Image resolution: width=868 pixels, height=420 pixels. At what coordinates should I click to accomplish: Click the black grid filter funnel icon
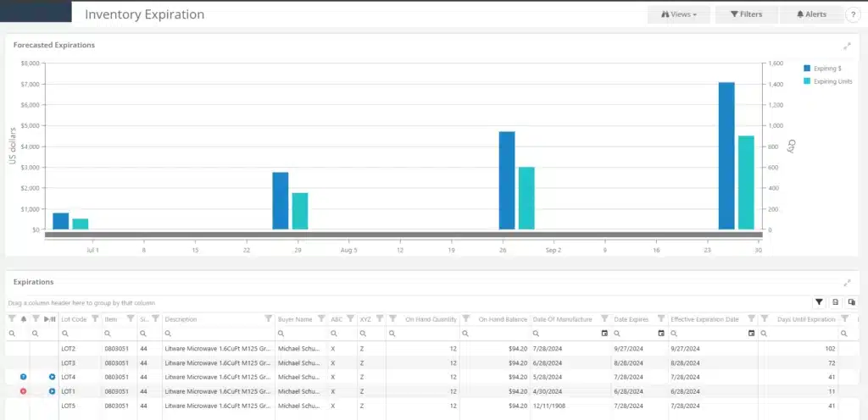point(819,302)
